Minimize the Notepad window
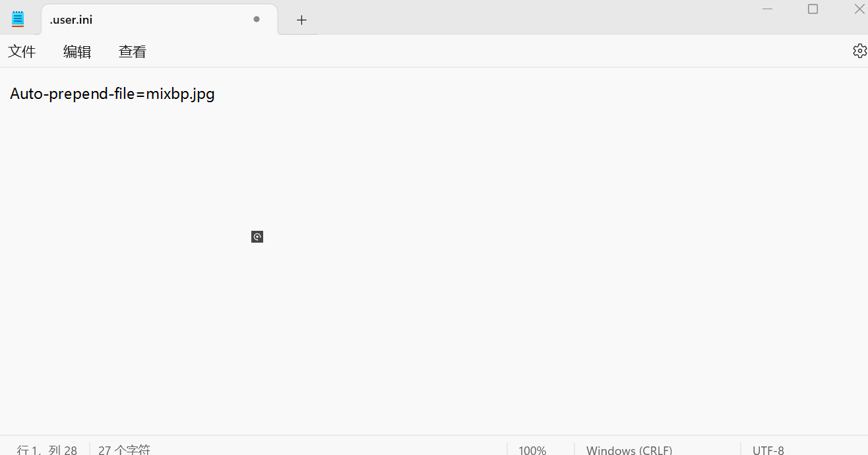This screenshot has width=868, height=455. (x=768, y=9)
